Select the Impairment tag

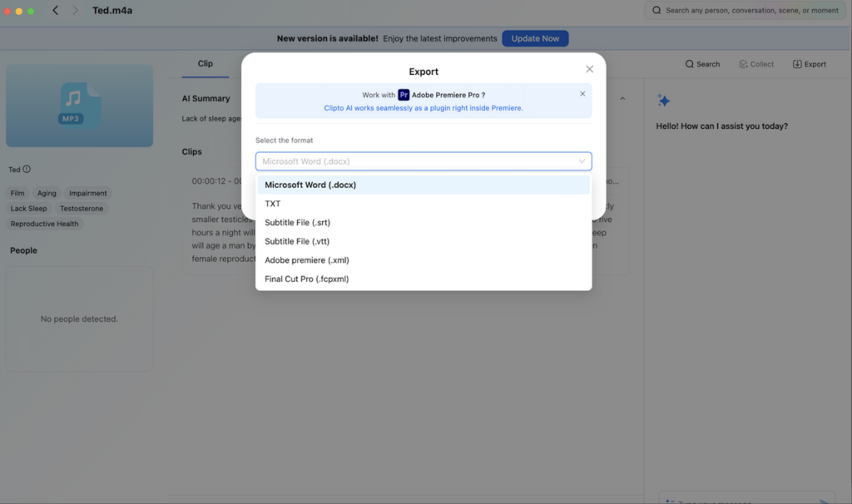(x=88, y=193)
